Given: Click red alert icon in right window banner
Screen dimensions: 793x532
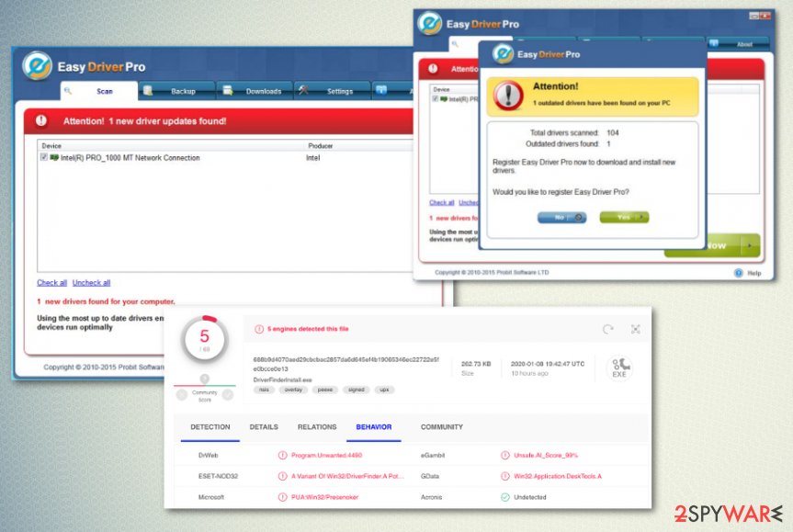Looking at the screenshot, I should point(433,69).
